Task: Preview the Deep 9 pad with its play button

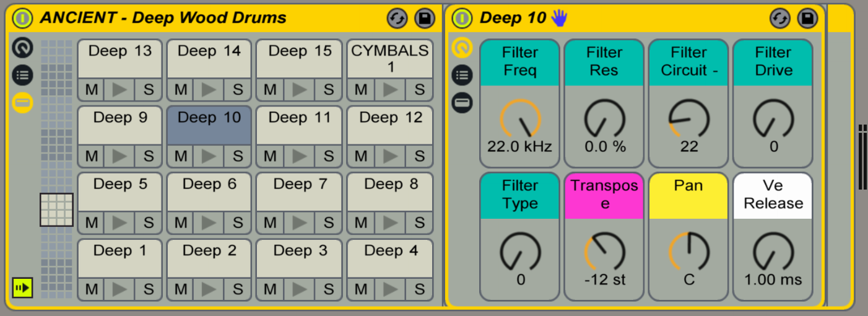Action: click(120, 156)
